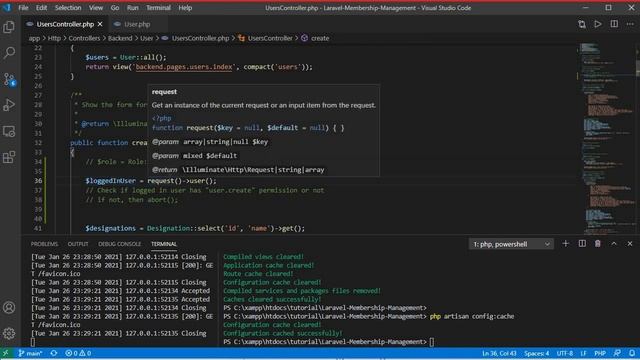Click 'php artisan config:cache' terminal command
Image resolution: width=640 pixels, height=360 pixels.
click(472, 316)
